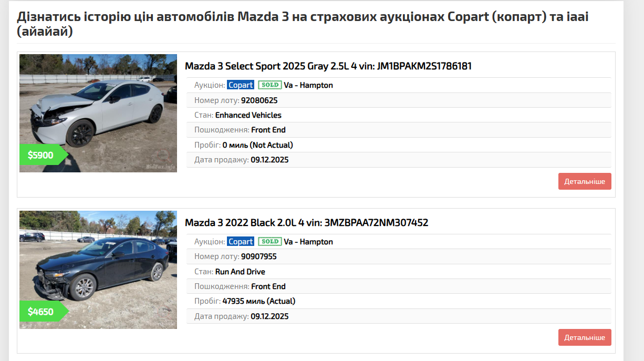Click the $5900 price tag

pos(41,155)
